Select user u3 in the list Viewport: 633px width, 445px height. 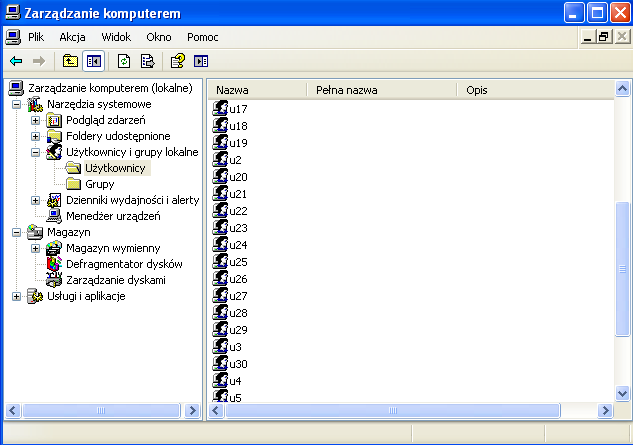pyautogui.click(x=235, y=347)
